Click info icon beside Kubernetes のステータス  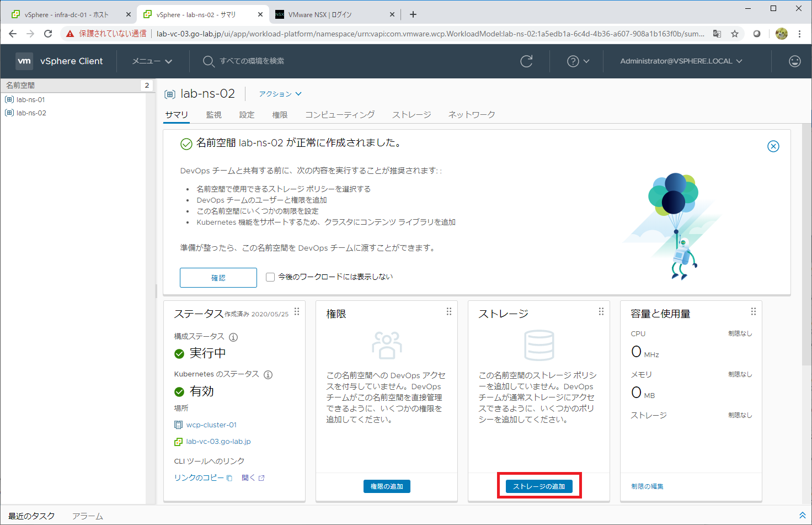pos(268,375)
